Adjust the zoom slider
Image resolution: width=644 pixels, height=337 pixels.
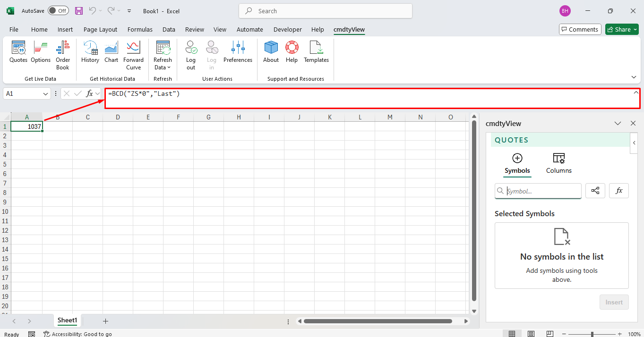click(592, 334)
